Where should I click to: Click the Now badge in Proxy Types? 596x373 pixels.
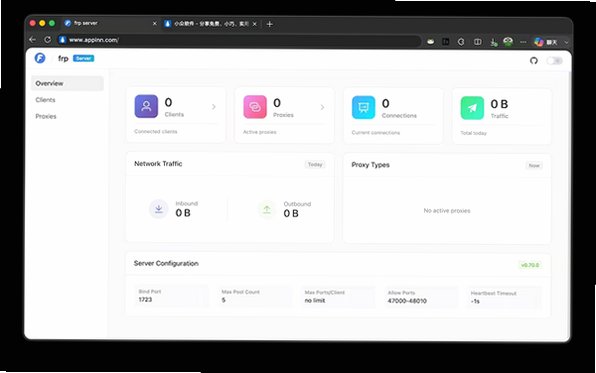[534, 165]
